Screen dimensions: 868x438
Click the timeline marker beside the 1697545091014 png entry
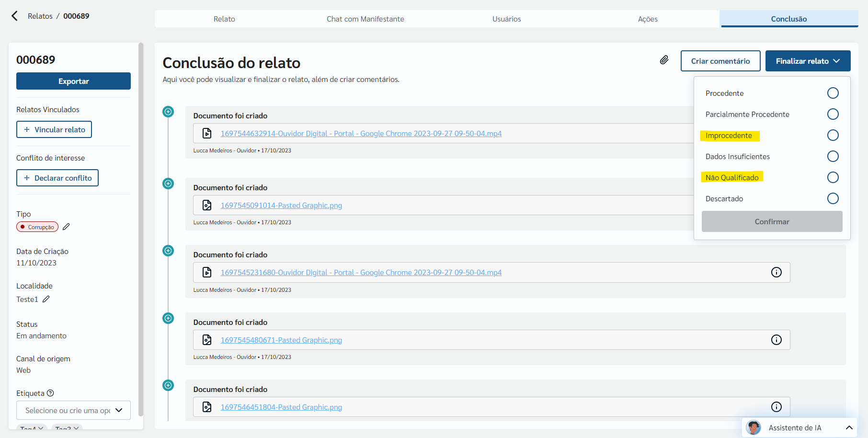pyautogui.click(x=168, y=184)
